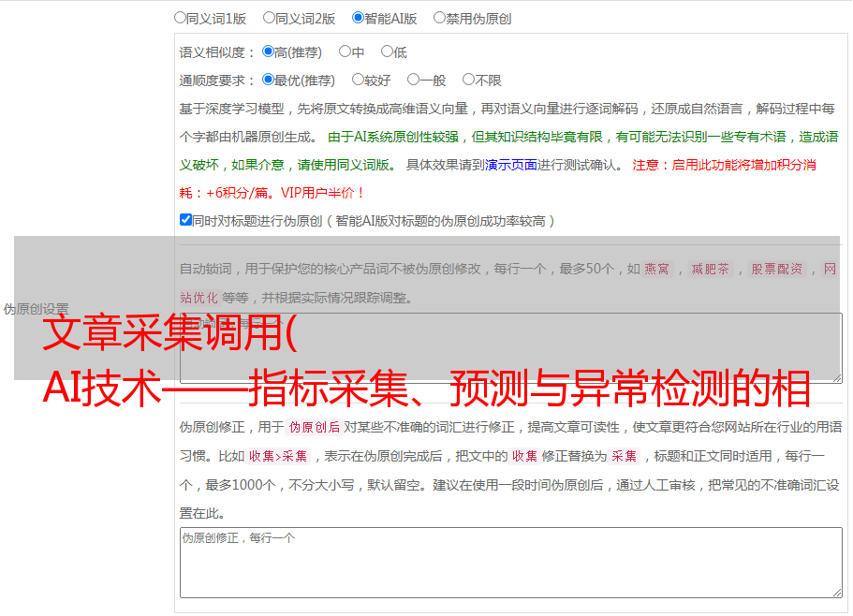Click the 股票配资 example keyword
Image resolution: width=853 pixels, height=616 pixels.
pyautogui.click(x=777, y=269)
